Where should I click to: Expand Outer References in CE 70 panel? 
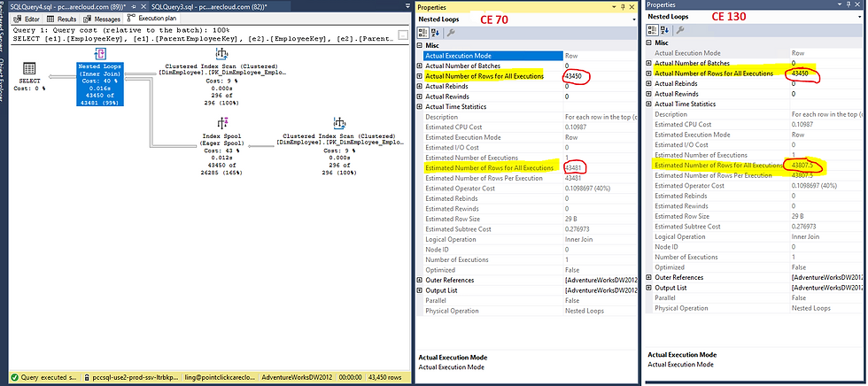click(419, 280)
